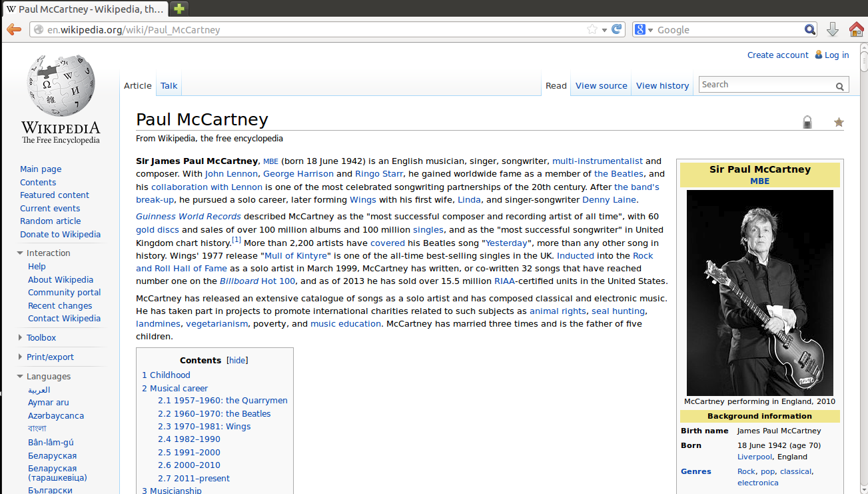Open the Genres infobox label link
This screenshot has height=494, width=868.
pos(696,472)
